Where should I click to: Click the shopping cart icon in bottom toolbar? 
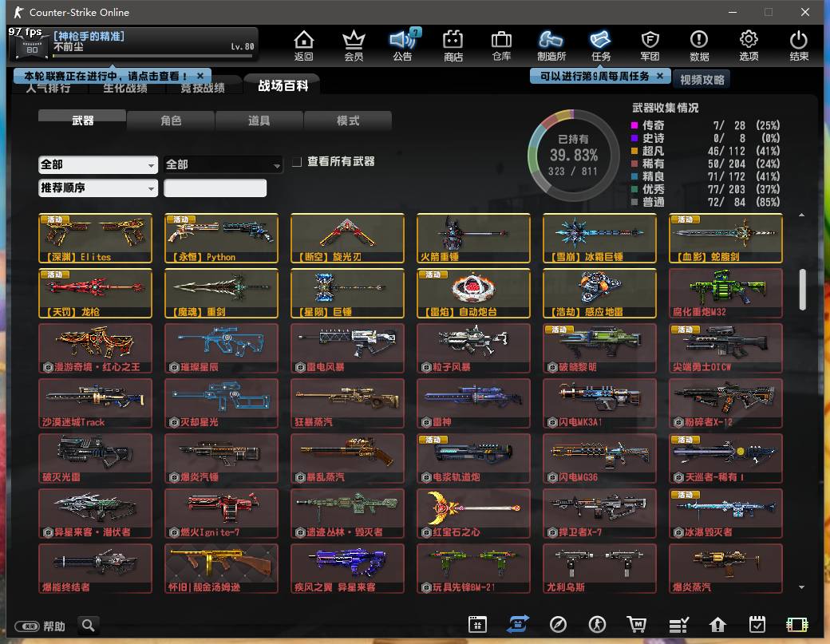click(x=637, y=624)
